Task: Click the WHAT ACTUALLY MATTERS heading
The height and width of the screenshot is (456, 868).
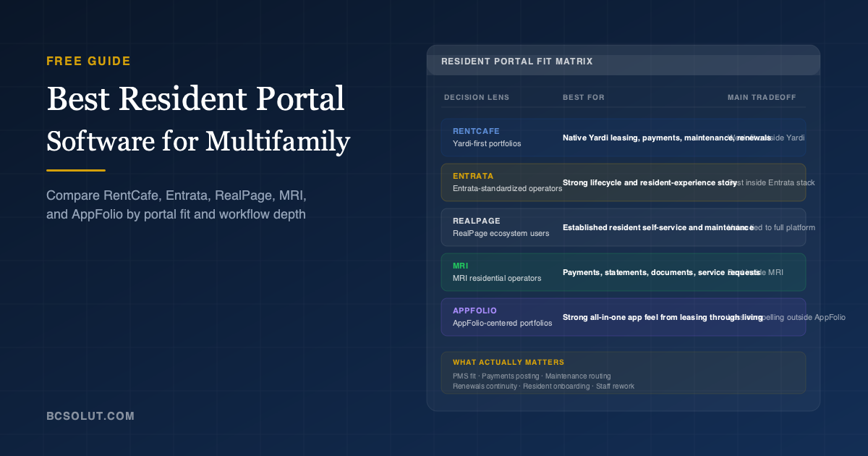Action: click(509, 362)
